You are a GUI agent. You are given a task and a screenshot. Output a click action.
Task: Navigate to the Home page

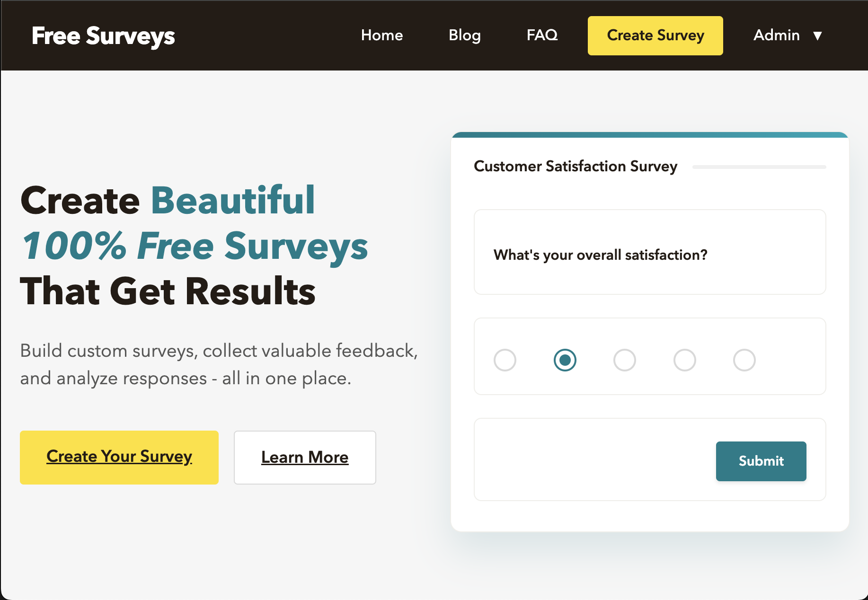tap(381, 35)
